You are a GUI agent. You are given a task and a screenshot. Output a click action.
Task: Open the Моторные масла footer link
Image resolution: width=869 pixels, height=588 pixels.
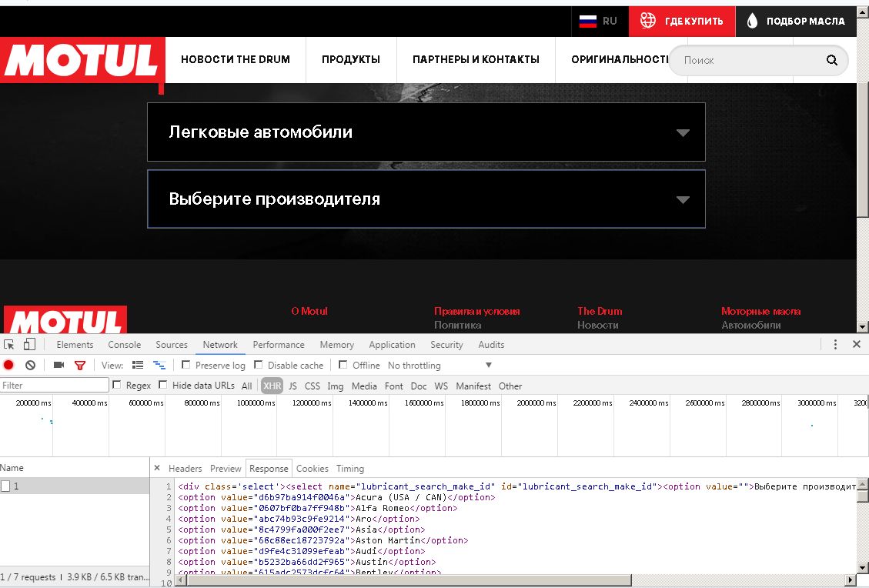point(760,311)
